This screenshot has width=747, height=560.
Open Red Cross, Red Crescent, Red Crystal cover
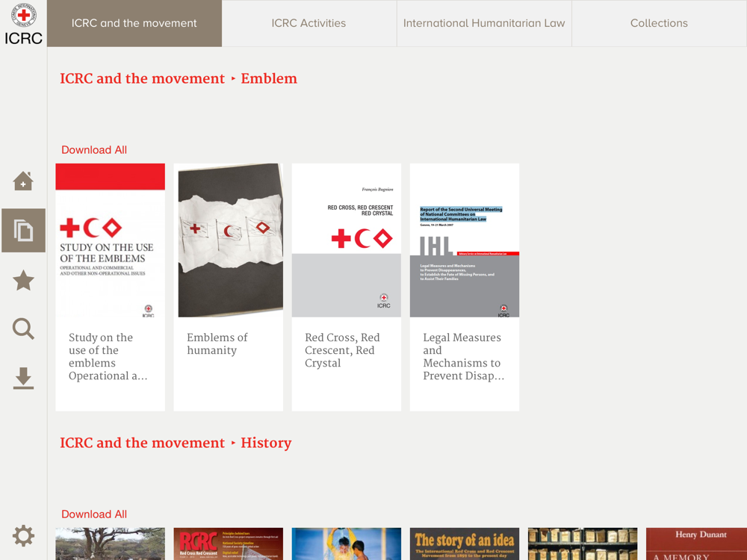[x=347, y=240]
